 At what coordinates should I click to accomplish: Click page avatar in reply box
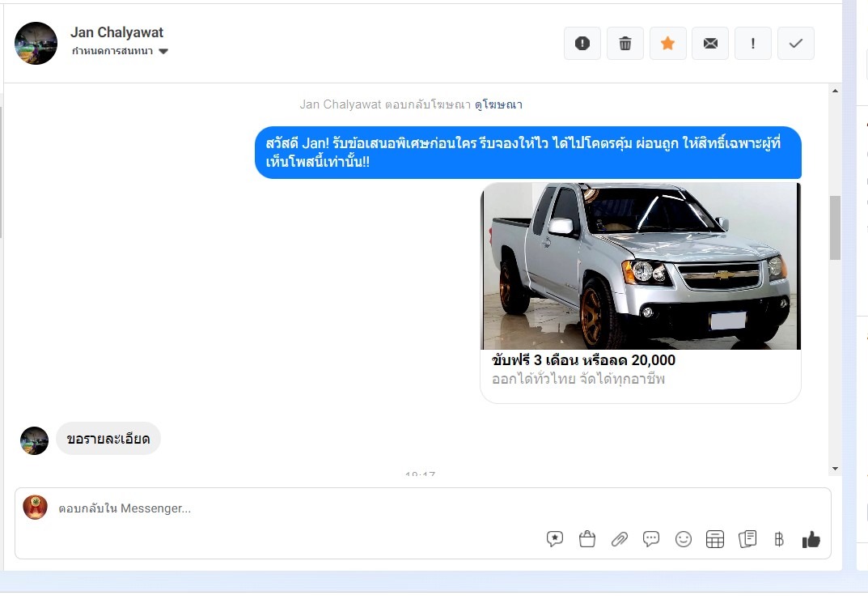35,508
